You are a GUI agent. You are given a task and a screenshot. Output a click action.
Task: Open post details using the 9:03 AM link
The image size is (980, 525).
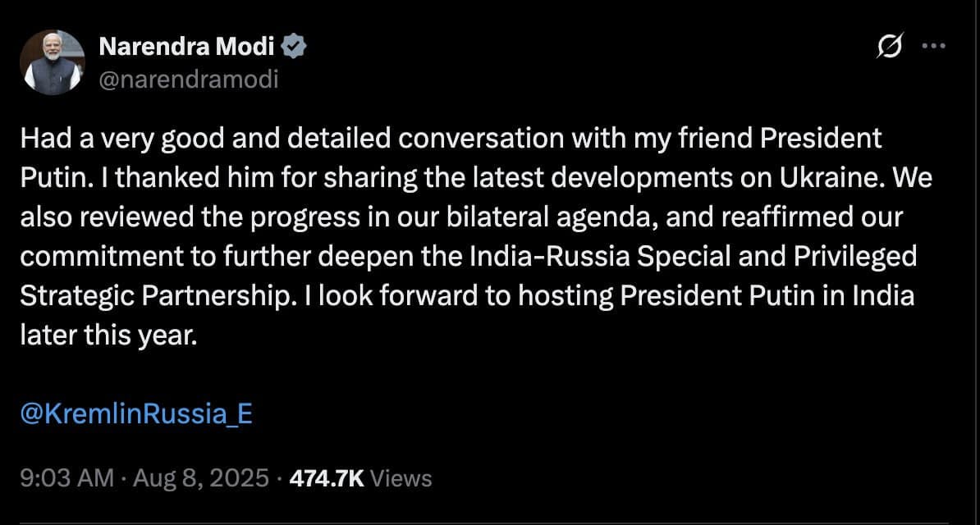click(x=66, y=477)
